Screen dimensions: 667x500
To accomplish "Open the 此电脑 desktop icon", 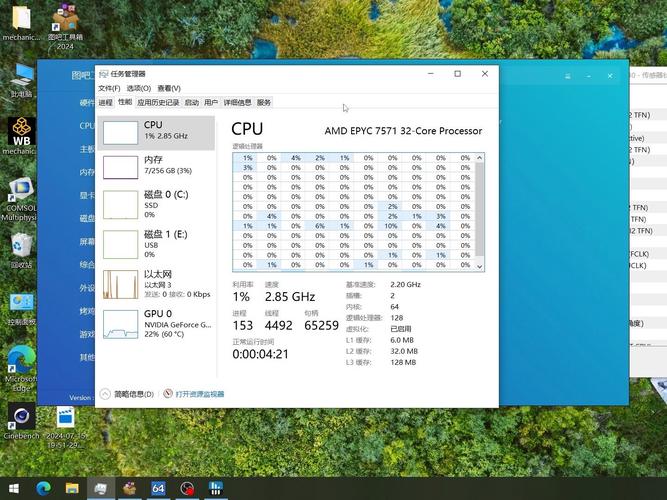I will [x=21, y=81].
